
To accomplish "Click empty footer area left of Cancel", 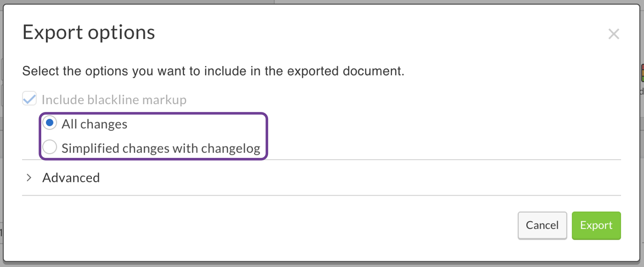I will (281, 226).
